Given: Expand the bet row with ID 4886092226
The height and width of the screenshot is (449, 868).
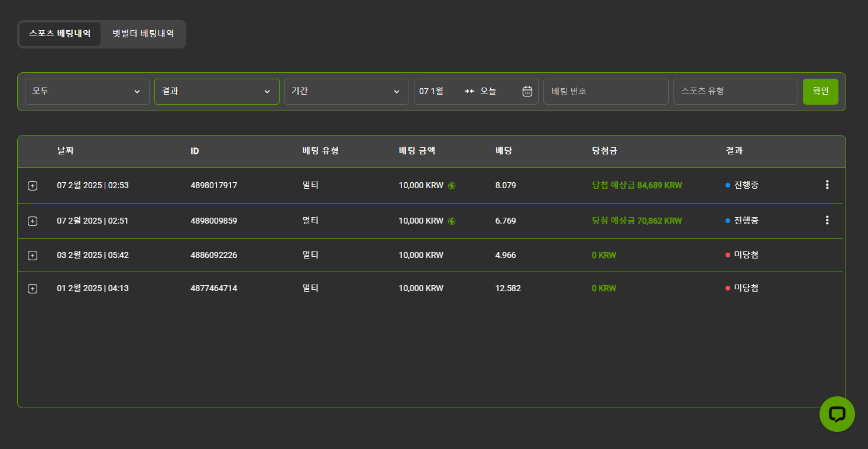Looking at the screenshot, I should pyautogui.click(x=33, y=256).
